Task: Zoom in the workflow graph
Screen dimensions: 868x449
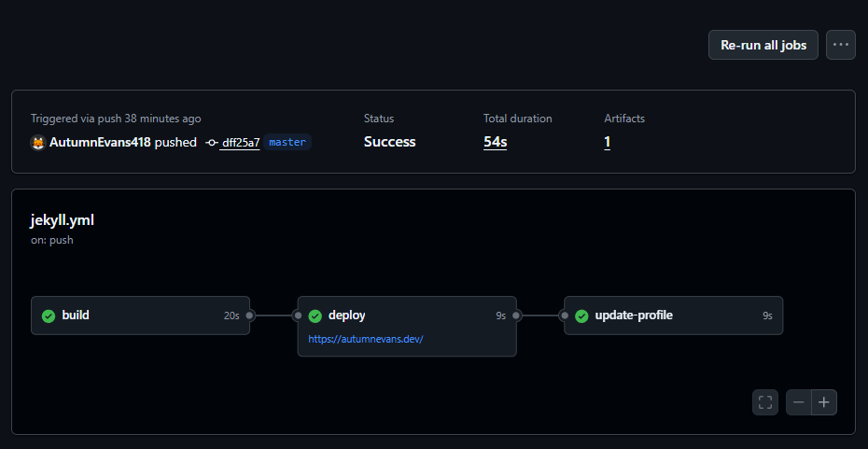Action: (824, 402)
